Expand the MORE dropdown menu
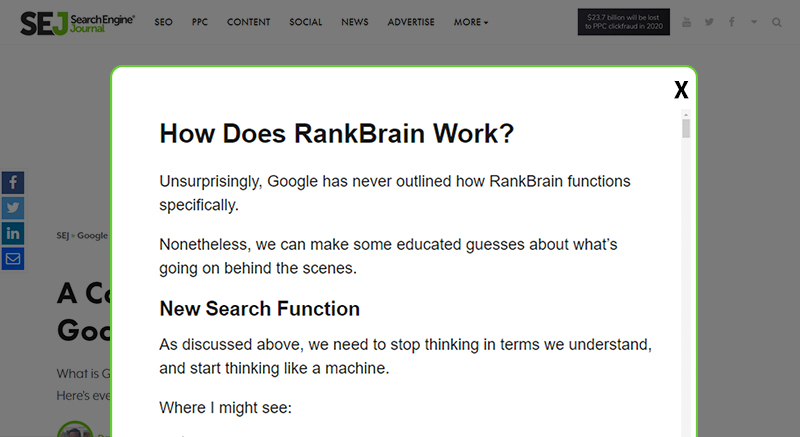This screenshot has width=800, height=437. [x=471, y=22]
